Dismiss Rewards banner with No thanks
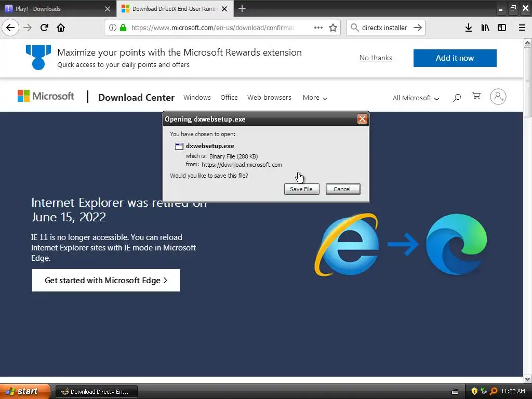532x399 pixels. pyautogui.click(x=376, y=58)
